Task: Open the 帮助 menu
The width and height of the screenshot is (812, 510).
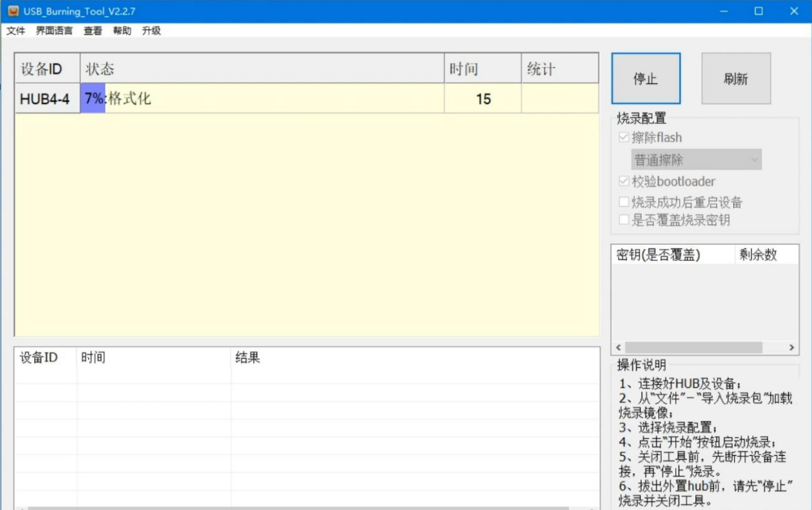Action: point(122,31)
